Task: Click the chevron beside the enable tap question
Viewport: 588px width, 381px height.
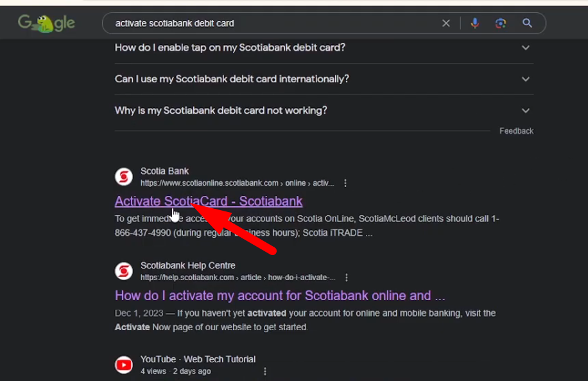Action: (526, 48)
